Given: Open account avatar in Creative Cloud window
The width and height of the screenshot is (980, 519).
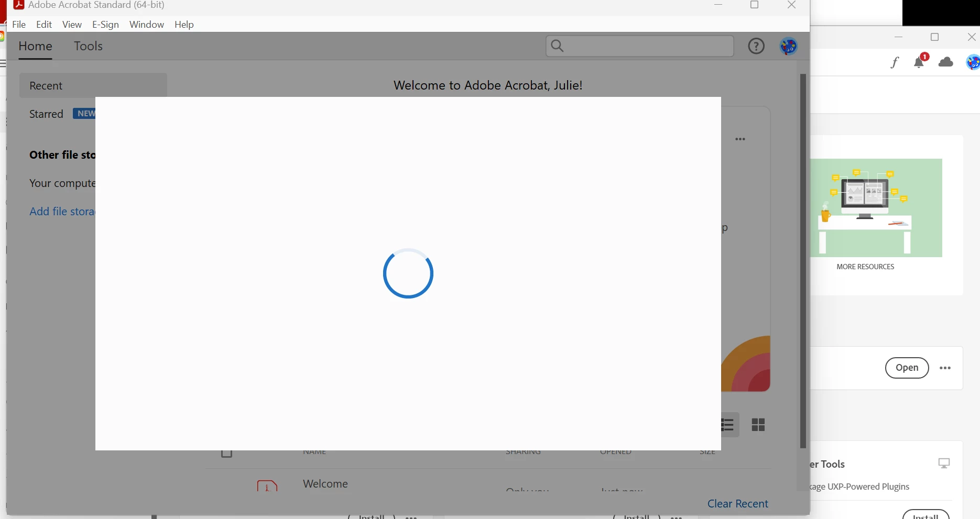Looking at the screenshot, I should click(x=973, y=62).
